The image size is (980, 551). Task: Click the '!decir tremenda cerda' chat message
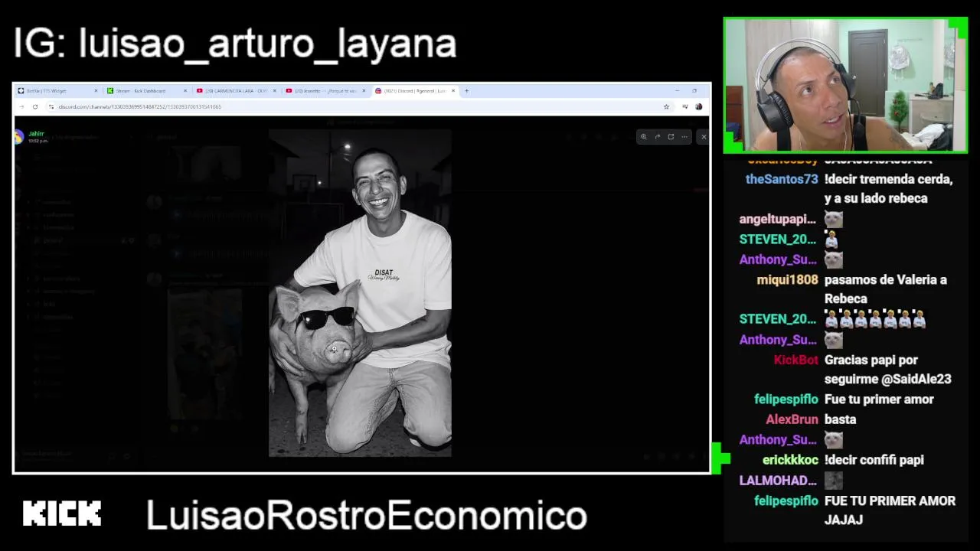(888, 188)
